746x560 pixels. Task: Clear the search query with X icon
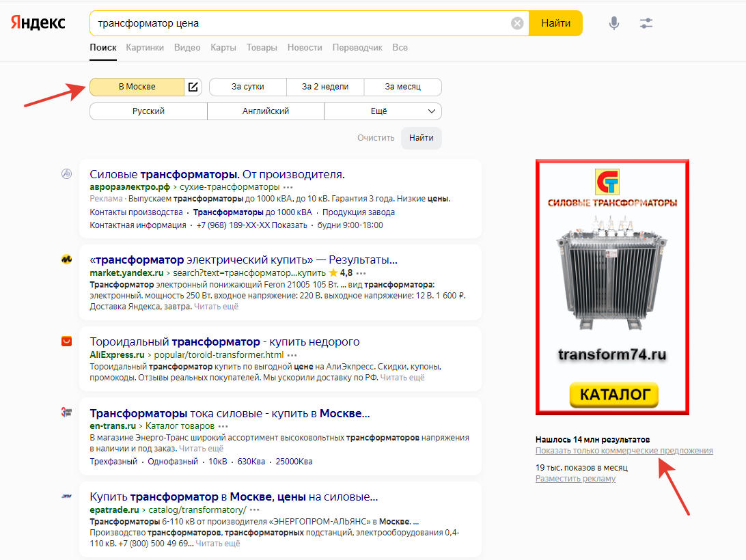point(517,23)
